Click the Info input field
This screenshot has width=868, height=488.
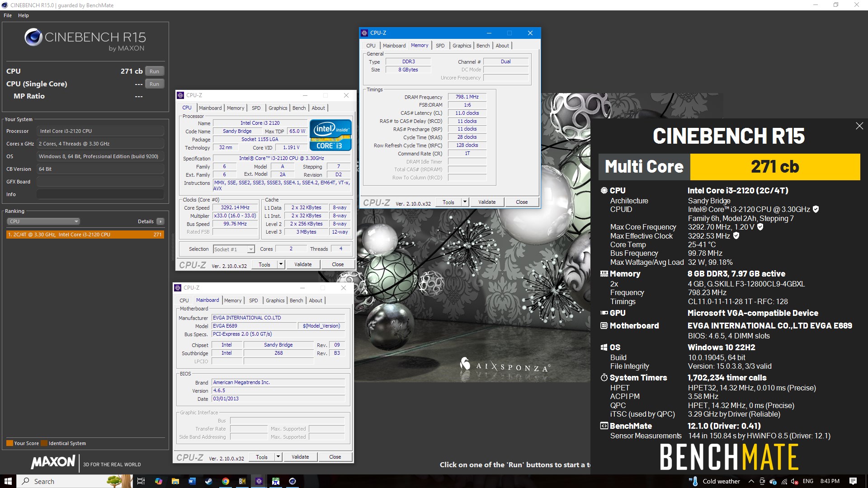(100, 194)
